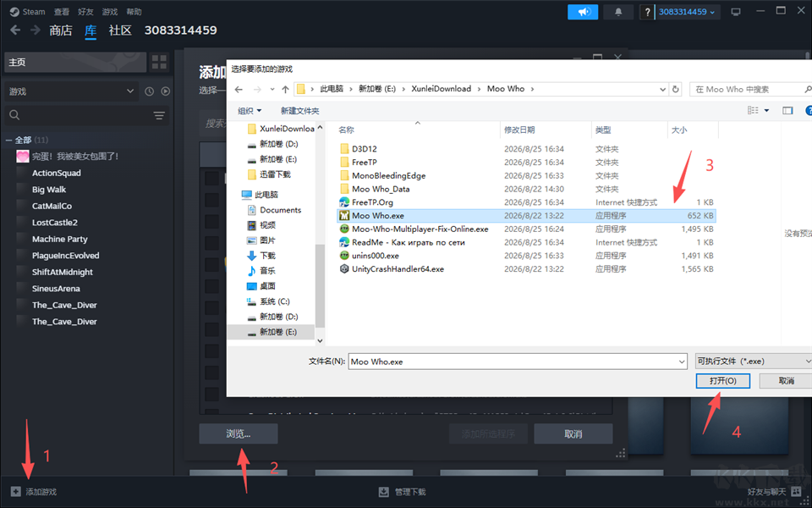Click 取消 in the file dialog
812x508 pixels.
(x=786, y=380)
